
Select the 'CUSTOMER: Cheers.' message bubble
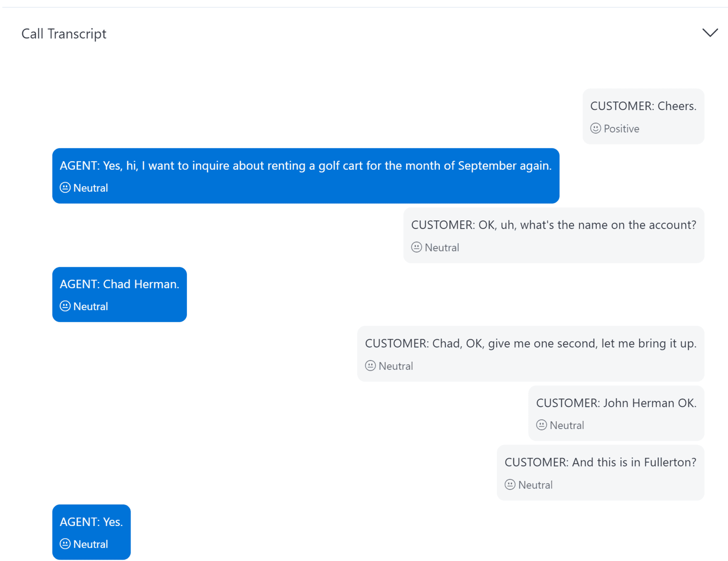[643, 106]
